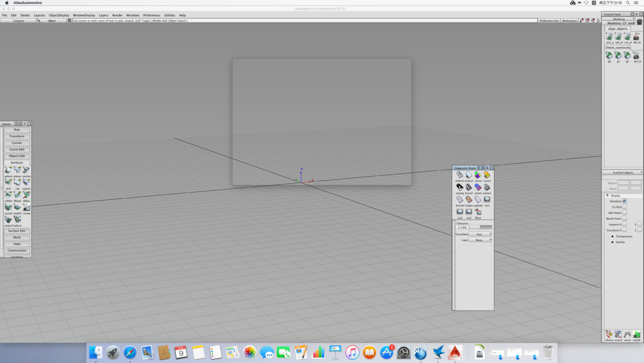Screen dimensions: 644x363
Task: Click the Transform palette button
Action: pos(17,136)
